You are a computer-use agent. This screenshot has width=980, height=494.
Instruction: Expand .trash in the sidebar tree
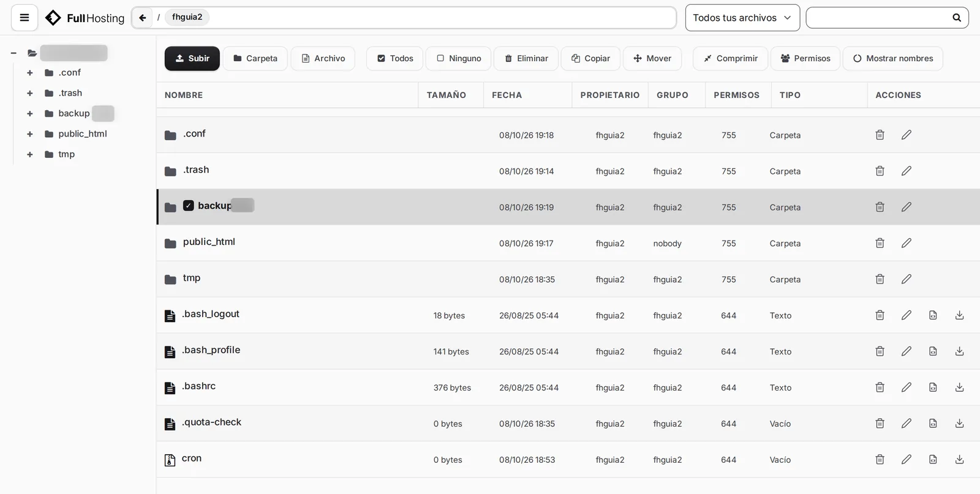(29, 93)
